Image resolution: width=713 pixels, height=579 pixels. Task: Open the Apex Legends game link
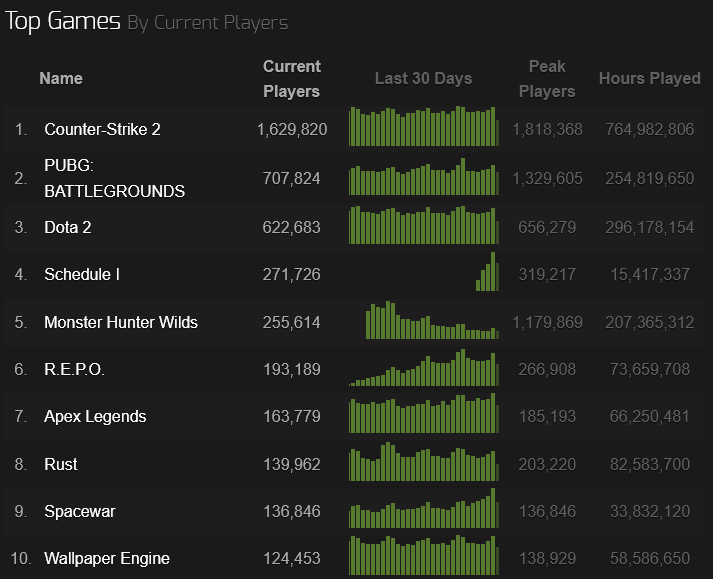coord(95,417)
